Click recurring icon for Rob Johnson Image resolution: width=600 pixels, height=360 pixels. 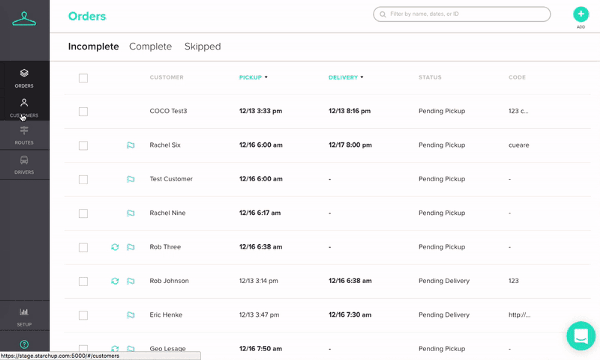pyautogui.click(x=115, y=281)
